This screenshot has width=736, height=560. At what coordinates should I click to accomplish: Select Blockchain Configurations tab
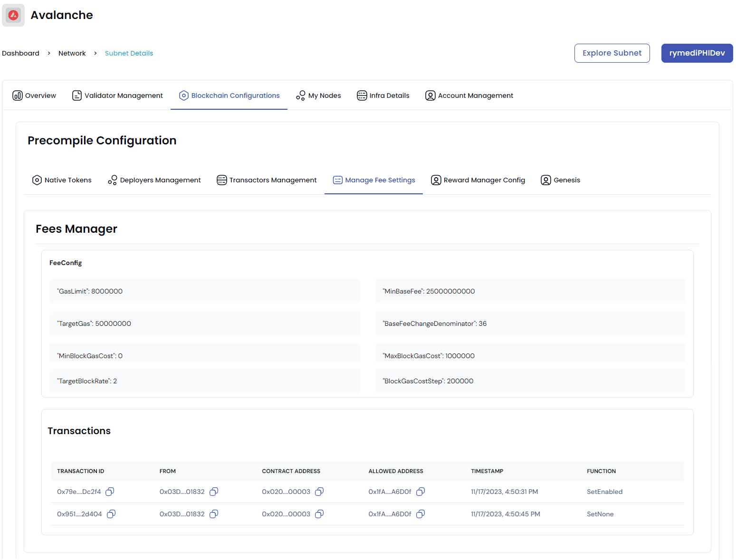click(x=229, y=95)
